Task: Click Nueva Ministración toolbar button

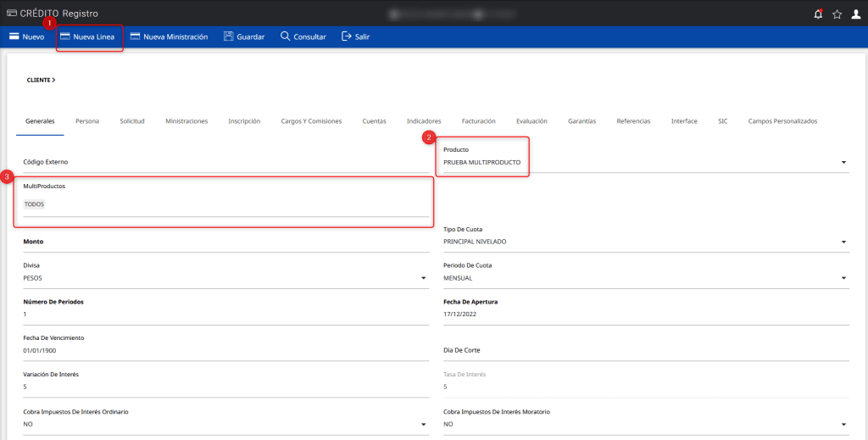Action: pos(169,37)
